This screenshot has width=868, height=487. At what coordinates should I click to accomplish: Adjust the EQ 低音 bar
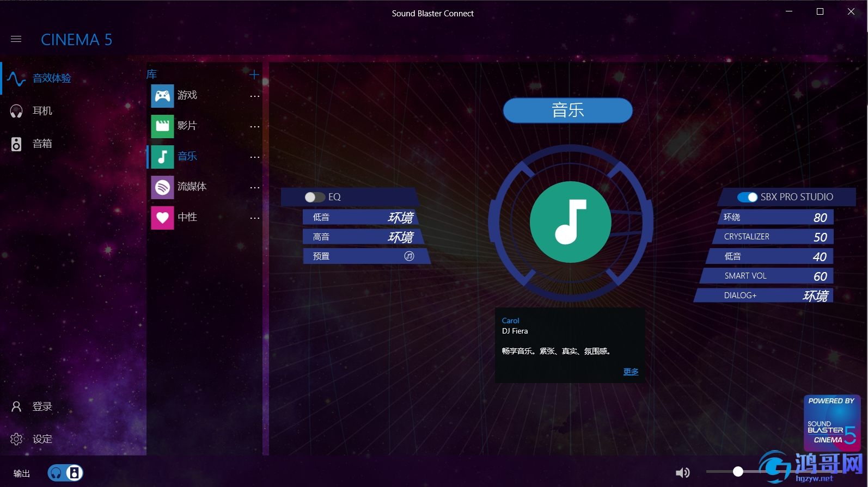coord(360,217)
